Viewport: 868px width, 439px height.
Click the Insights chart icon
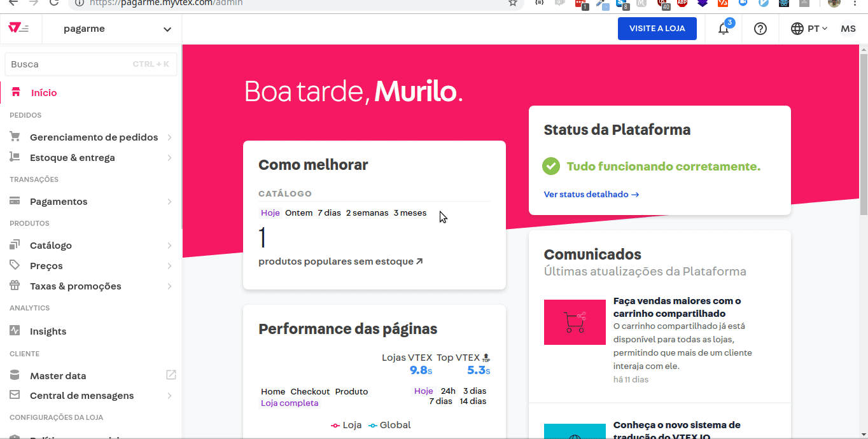[x=15, y=331]
